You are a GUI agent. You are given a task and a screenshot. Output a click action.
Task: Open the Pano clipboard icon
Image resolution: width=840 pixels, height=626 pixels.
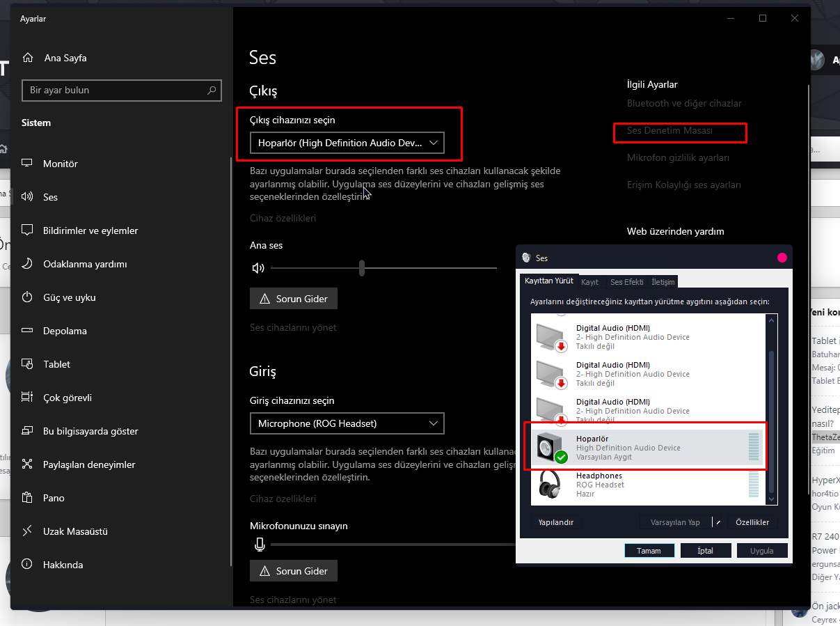tap(28, 498)
